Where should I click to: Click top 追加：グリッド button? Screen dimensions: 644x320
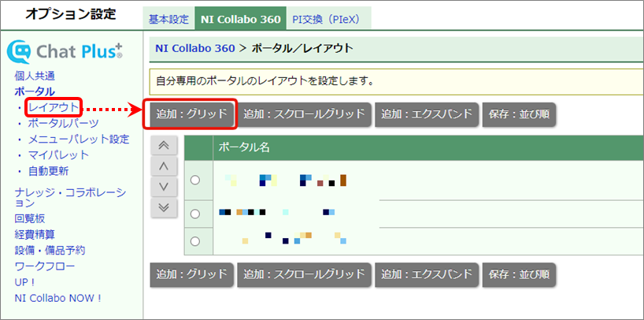192,114
